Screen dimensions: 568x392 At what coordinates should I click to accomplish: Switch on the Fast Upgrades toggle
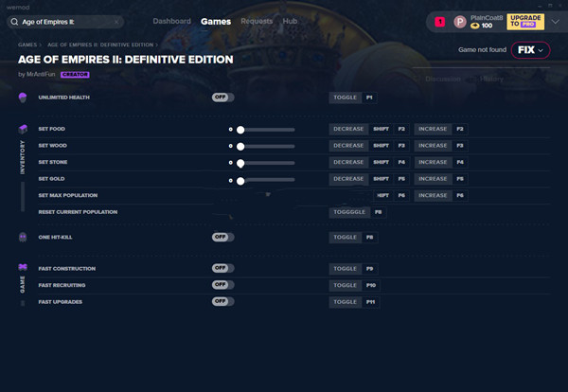tap(222, 301)
